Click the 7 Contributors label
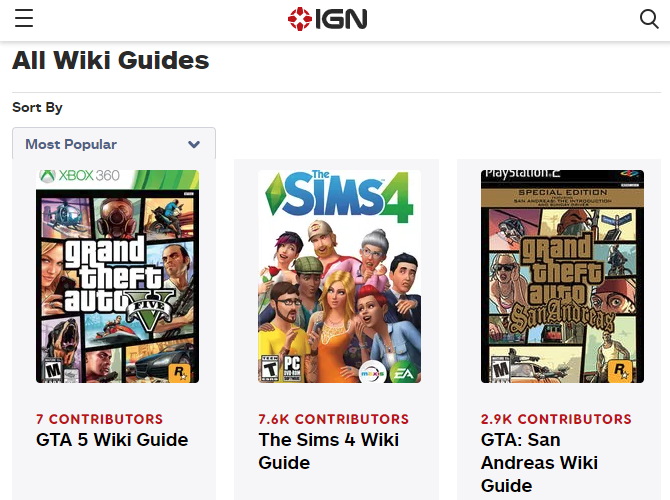 [99, 419]
